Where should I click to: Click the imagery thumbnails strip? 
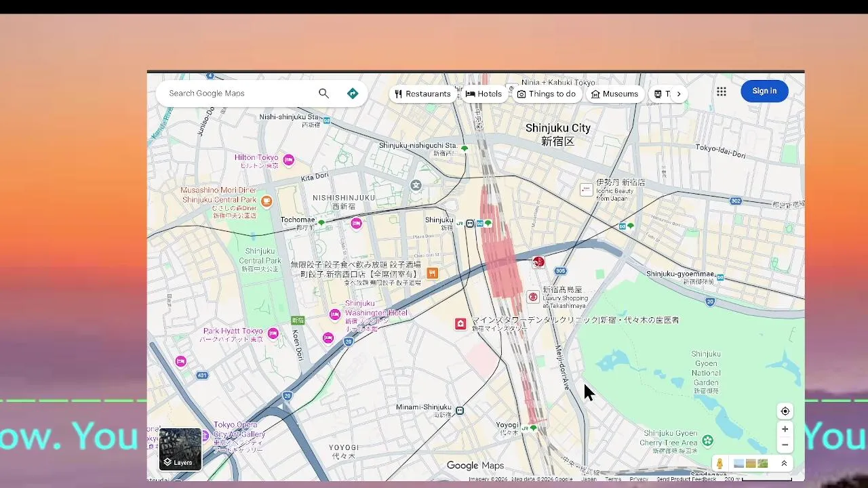[x=751, y=464]
